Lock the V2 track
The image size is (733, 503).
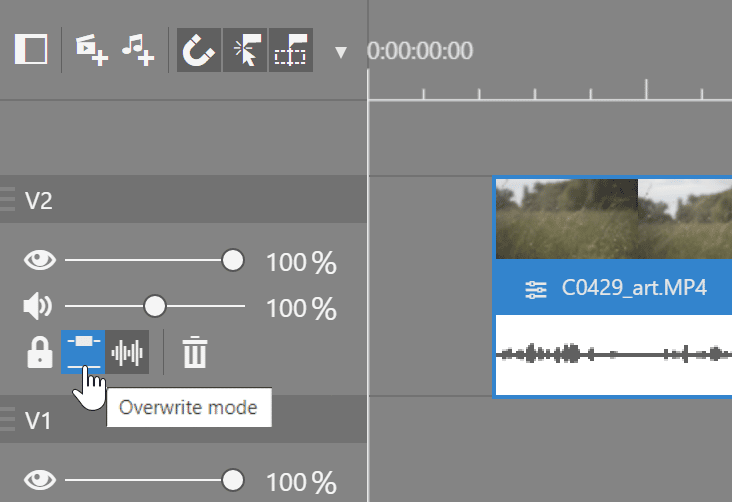pyautogui.click(x=39, y=352)
